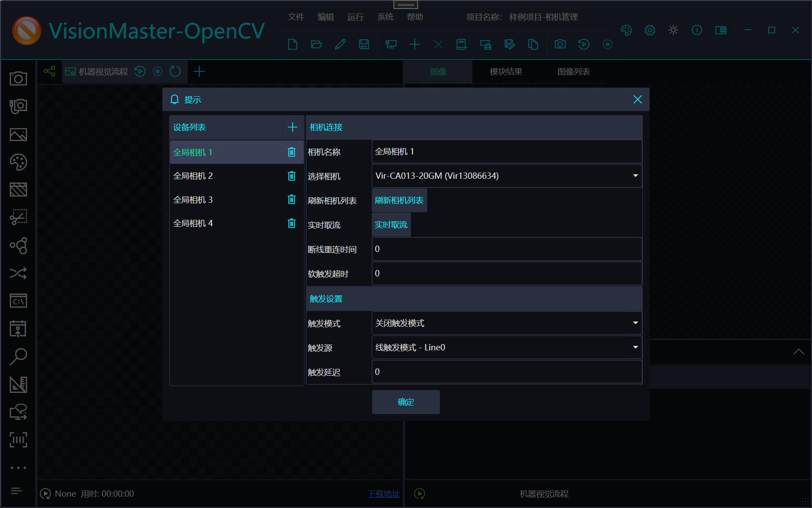The height and width of the screenshot is (508, 812).
Task: Save project with the floppy disk icon
Action: pos(364,44)
